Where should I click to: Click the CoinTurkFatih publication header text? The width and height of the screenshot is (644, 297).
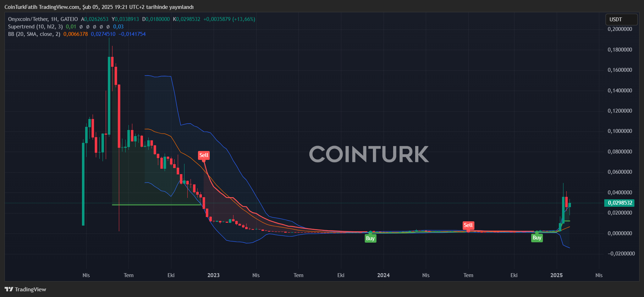click(x=99, y=7)
